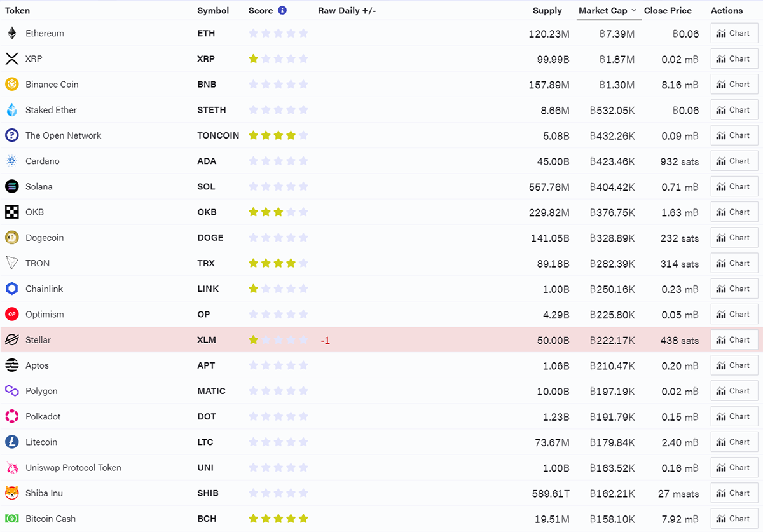This screenshot has width=763, height=532.
Task: Click the MATIC symbol cell
Action: pos(212,391)
